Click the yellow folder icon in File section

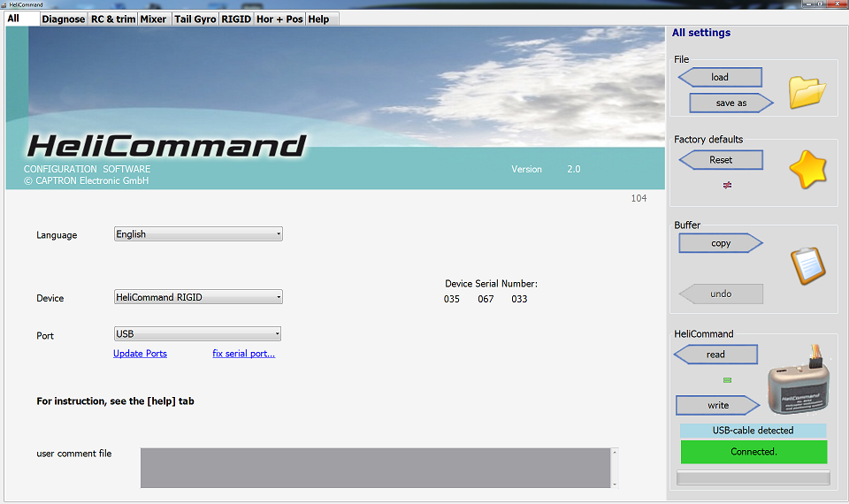(807, 92)
